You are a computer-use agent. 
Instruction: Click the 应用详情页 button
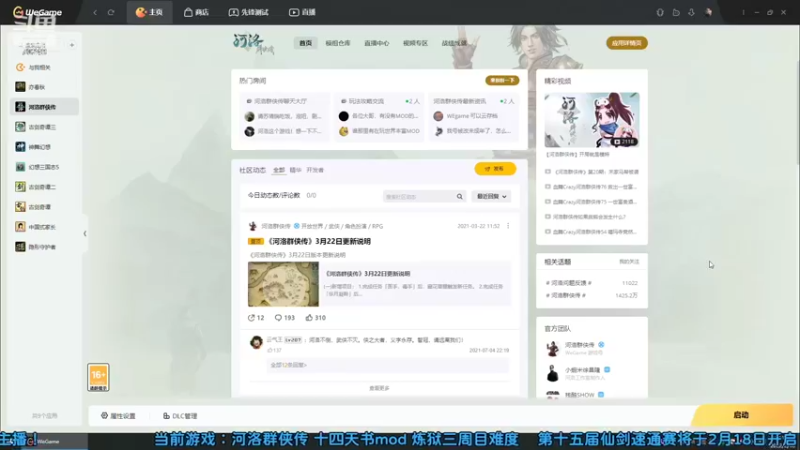click(x=627, y=43)
